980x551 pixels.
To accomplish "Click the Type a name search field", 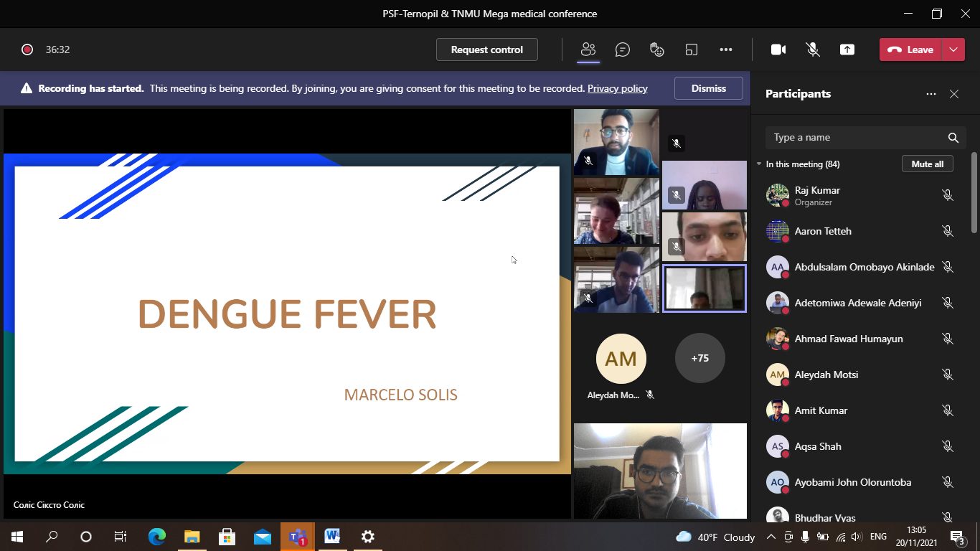I will point(857,138).
